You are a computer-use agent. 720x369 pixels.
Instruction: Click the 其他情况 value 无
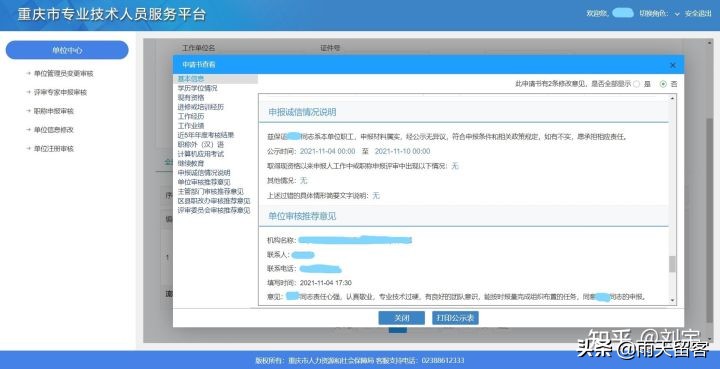(303, 180)
